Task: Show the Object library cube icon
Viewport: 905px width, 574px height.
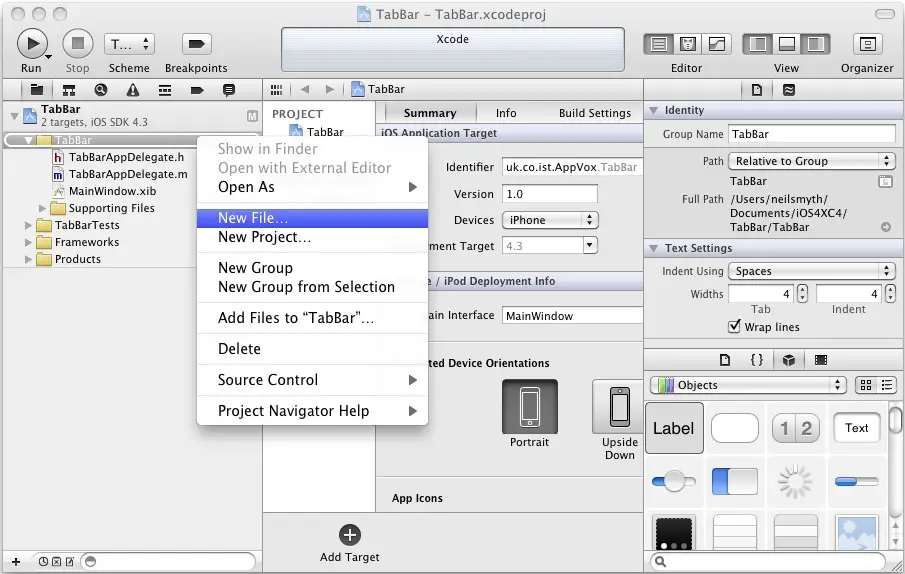Action: click(x=789, y=360)
